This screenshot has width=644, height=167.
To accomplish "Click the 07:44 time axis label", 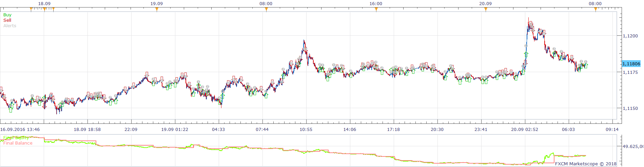I will tap(262, 130).
